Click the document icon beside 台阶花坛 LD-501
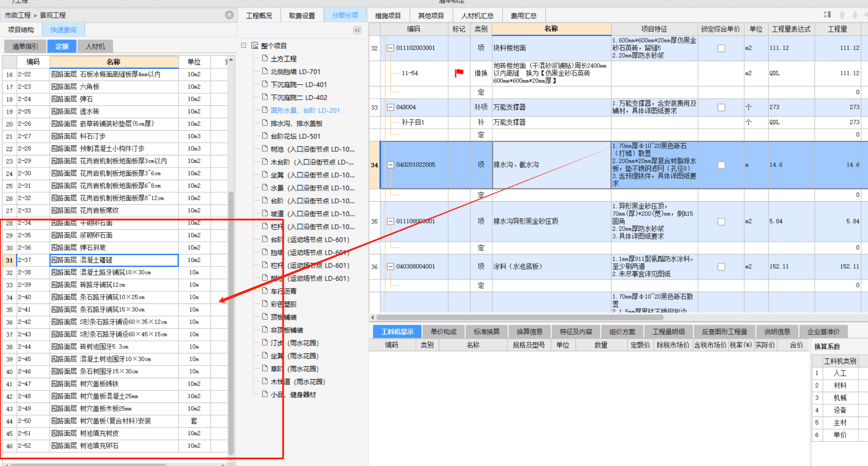 pos(265,136)
